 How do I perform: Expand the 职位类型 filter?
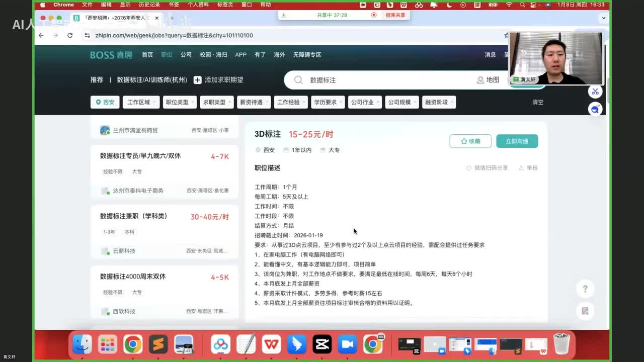click(x=180, y=102)
